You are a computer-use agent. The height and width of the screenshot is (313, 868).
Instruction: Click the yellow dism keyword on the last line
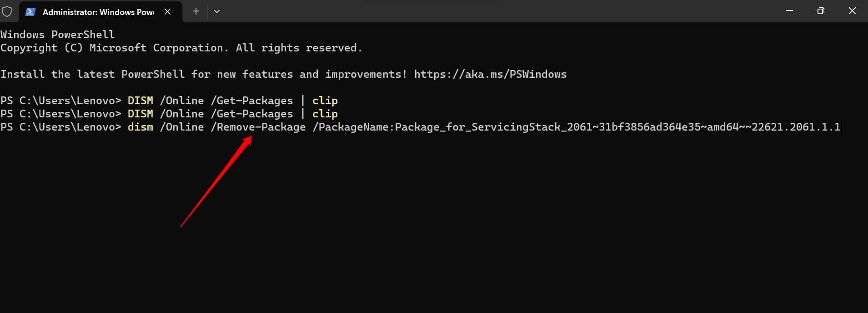pyautogui.click(x=140, y=127)
